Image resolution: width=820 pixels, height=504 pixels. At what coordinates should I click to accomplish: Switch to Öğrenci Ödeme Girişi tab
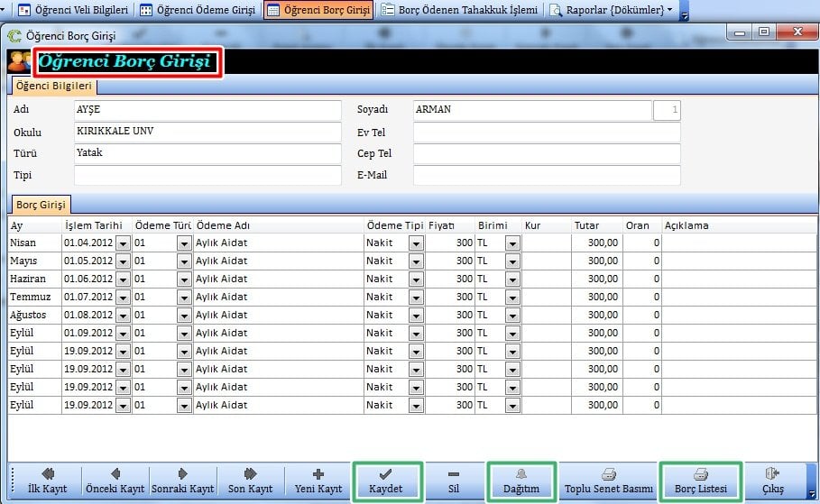point(198,11)
